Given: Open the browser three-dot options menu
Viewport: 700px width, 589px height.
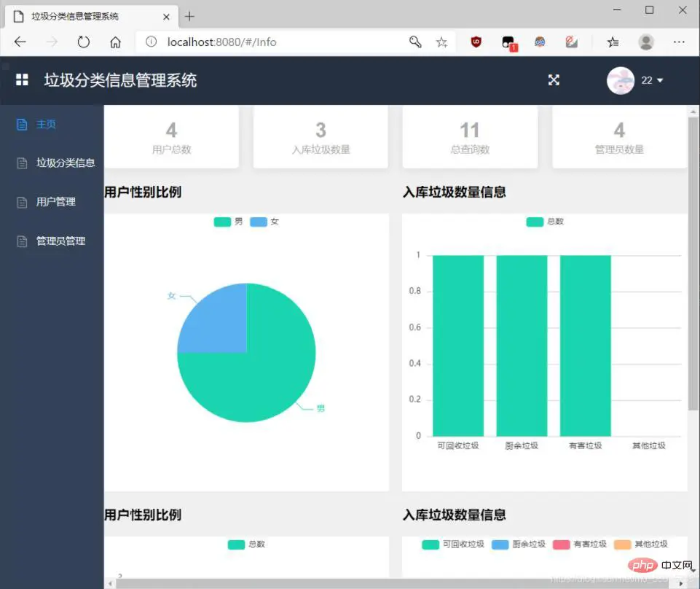Looking at the screenshot, I should click(679, 42).
